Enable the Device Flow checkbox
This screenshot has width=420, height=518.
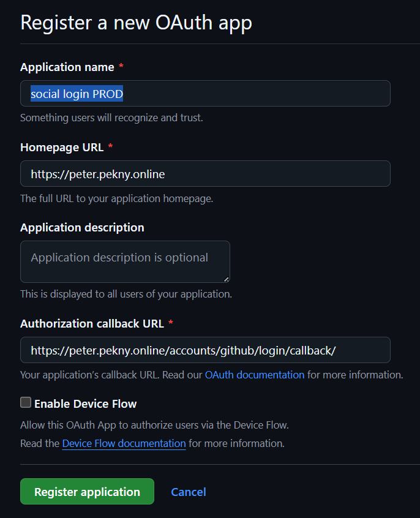point(26,402)
